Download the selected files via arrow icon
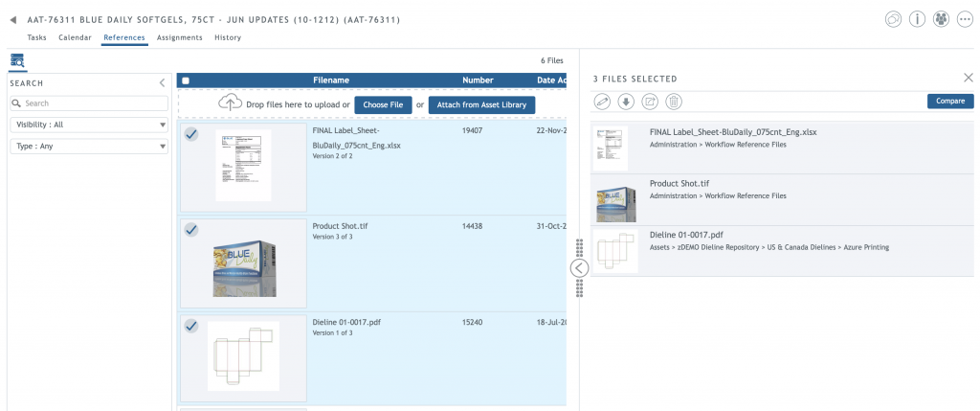 coord(626,102)
